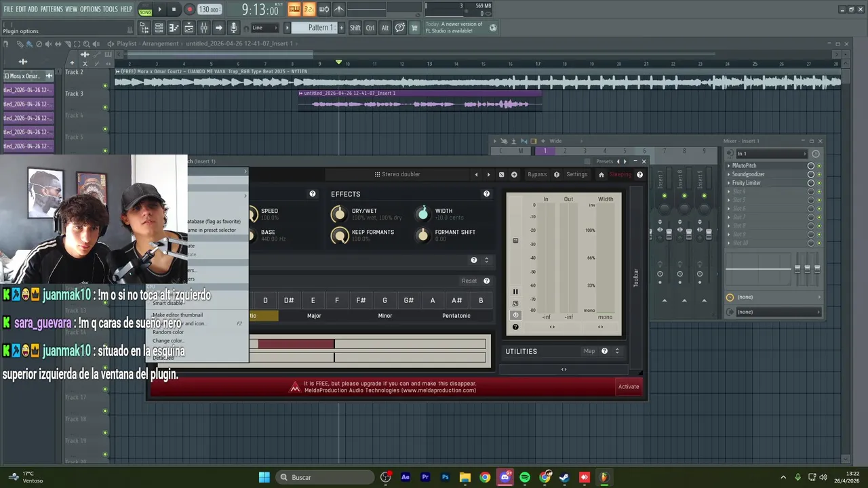
Task: Adjust the WIDTH knob
Action: point(423,213)
